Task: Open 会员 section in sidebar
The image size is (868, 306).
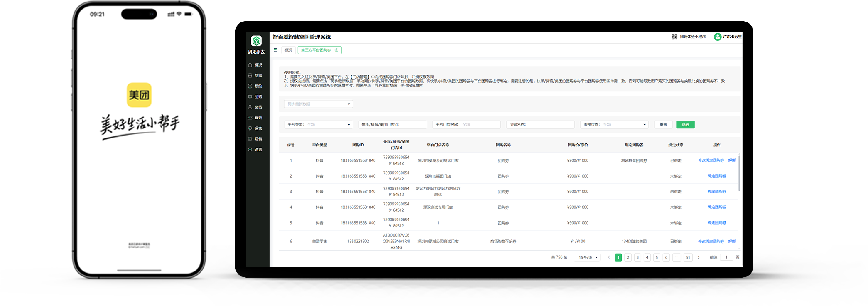Action: point(255,107)
